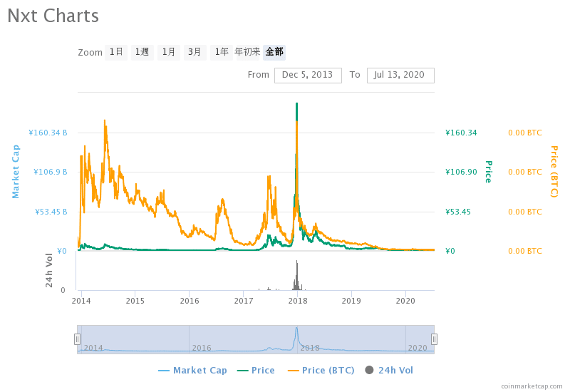The height and width of the screenshot is (392, 570).
Task: Click the 2018 volume spike bars
Action: click(296, 277)
